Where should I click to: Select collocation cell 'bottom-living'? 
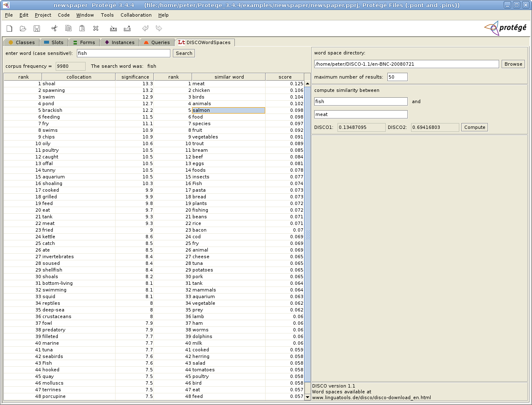(79, 283)
